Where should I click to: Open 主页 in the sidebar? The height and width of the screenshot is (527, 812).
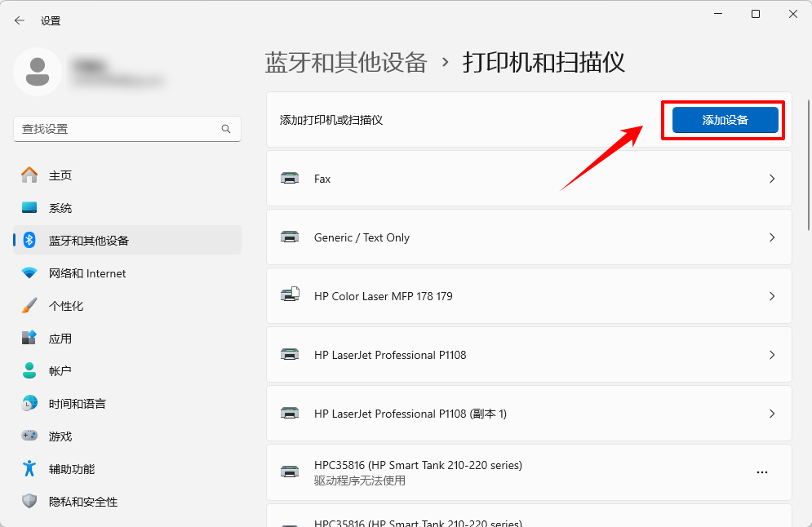click(127, 175)
